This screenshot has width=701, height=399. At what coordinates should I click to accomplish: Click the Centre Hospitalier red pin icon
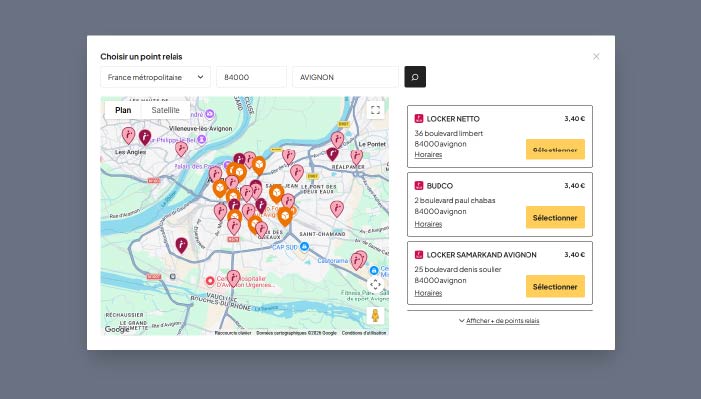point(210,281)
